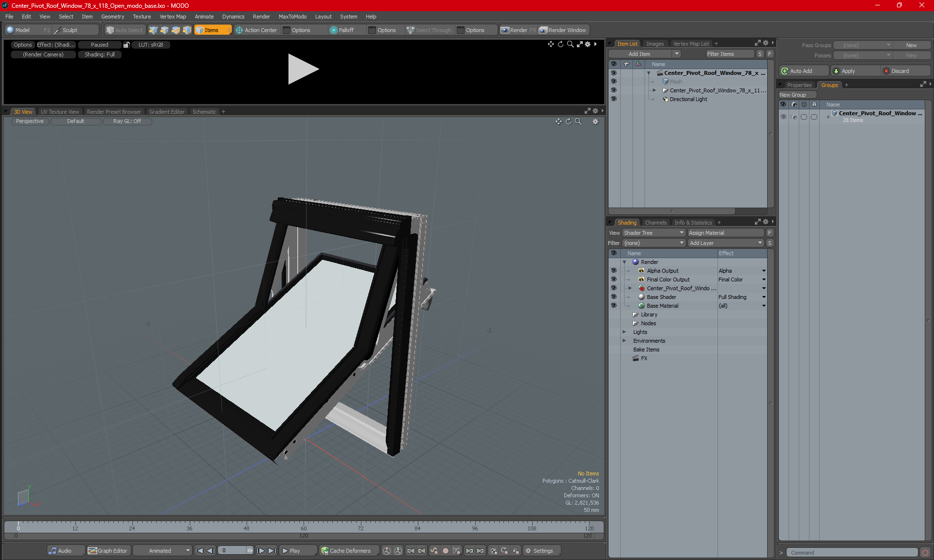Click the Materials selection mode cube icon

pyautogui.click(x=187, y=30)
